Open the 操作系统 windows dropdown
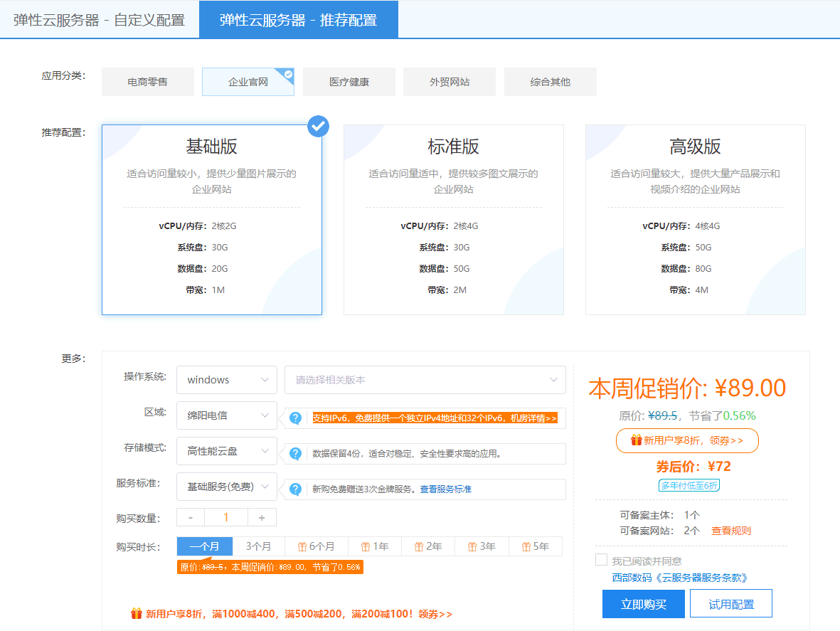This screenshot has width=840, height=631. click(x=226, y=380)
